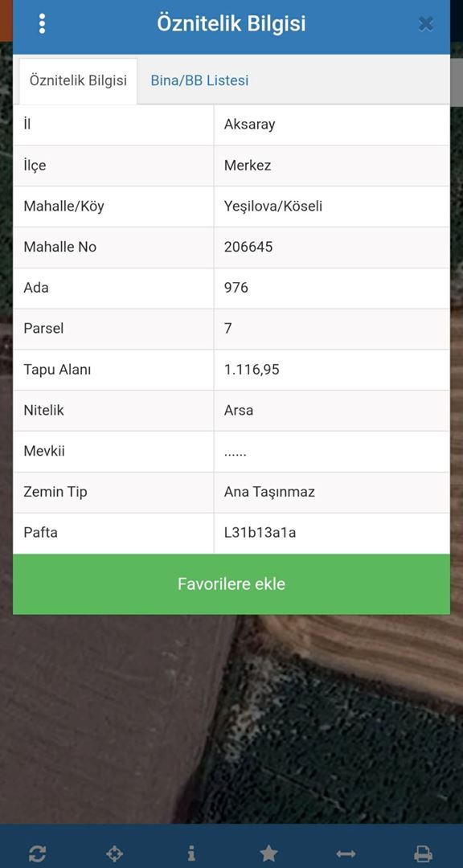This screenshot has height=868, width=463.
Task: Open favorites with the star icon
Action: click(x=268, y=853)
